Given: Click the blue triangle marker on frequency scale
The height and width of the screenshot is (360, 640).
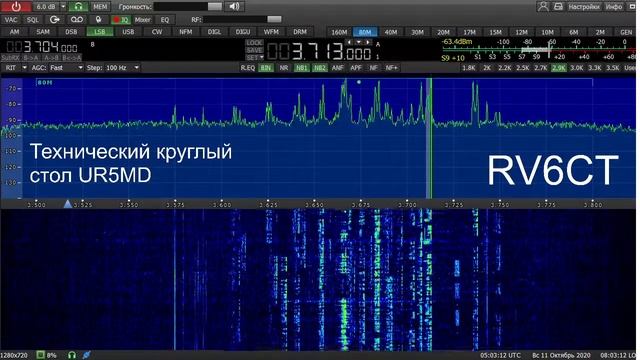Looking at the screenshot, I should point(68,203).
